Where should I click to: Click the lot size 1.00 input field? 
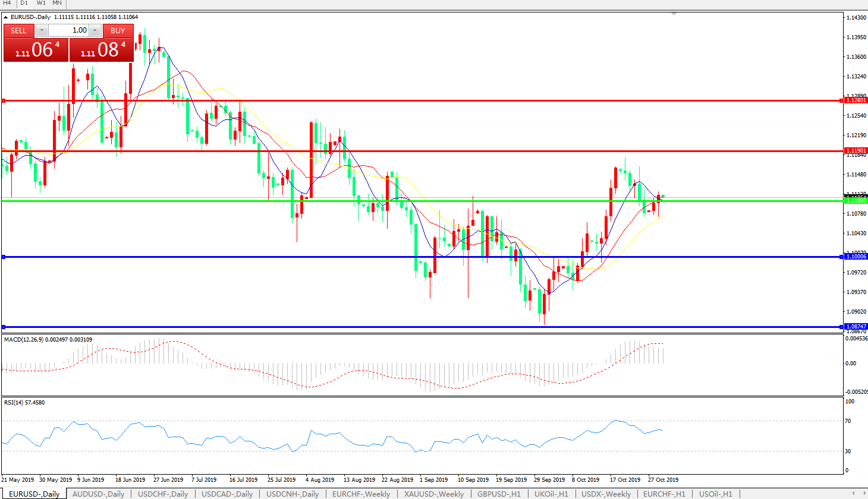(68, 30)
